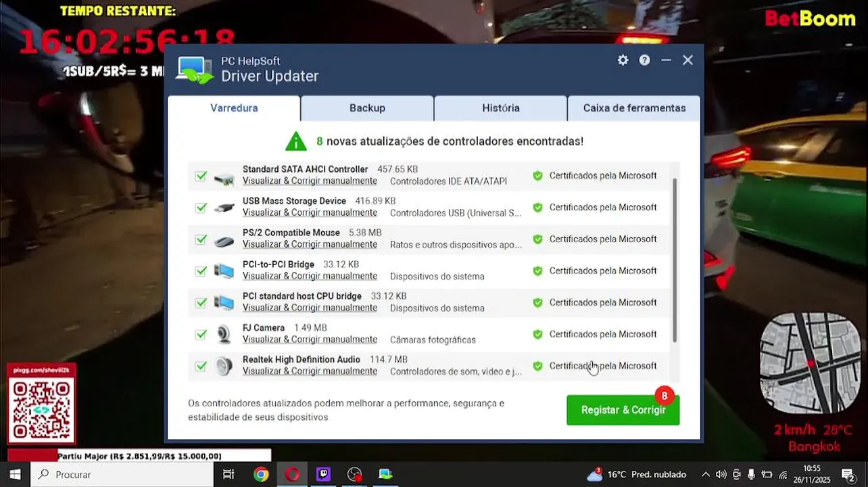Screen dimensions: 868x487
Task: Click the Bangkok minimap overlay
Action: (810, 363)
